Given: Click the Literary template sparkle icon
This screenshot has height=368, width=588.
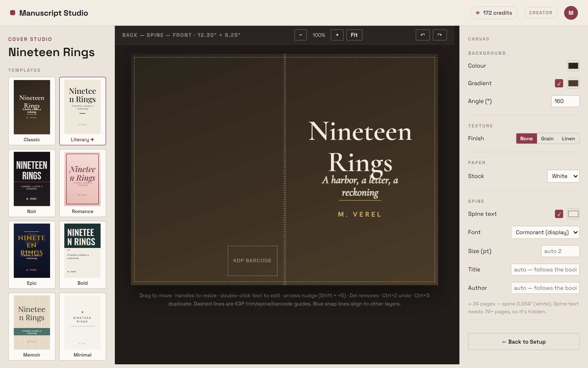Looking at the screenshot, I should tap(92, 139).
